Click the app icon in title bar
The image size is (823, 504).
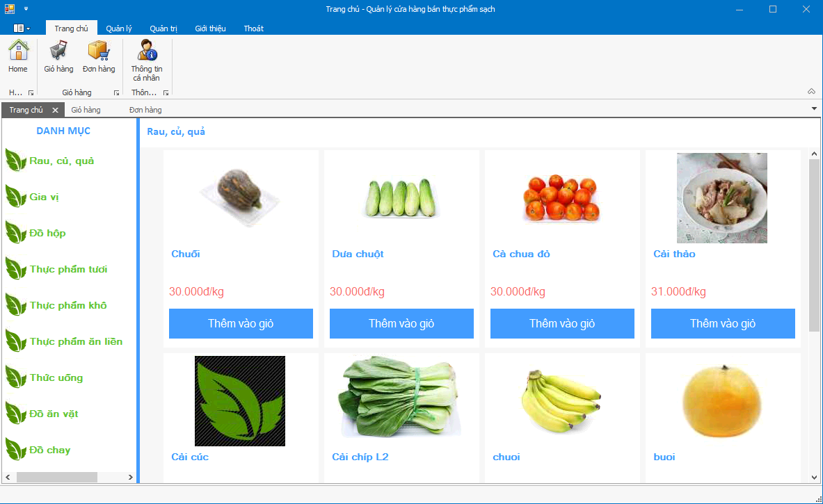point(10,9)
